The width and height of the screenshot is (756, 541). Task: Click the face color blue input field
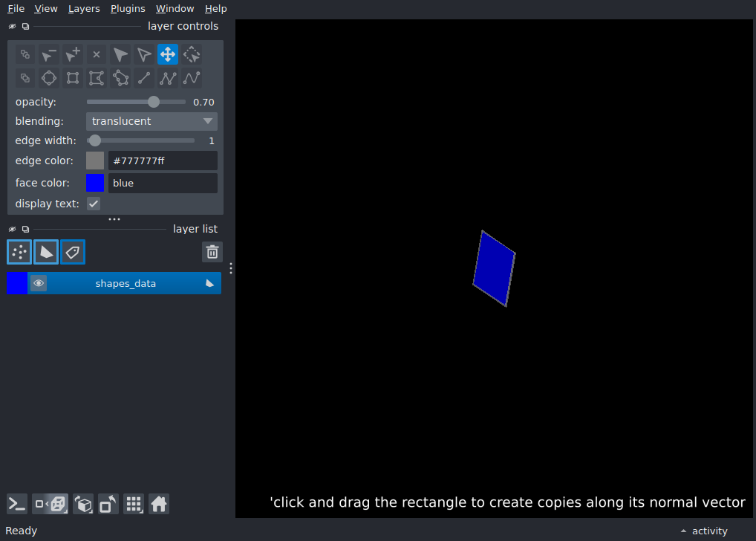pos(163,183)
